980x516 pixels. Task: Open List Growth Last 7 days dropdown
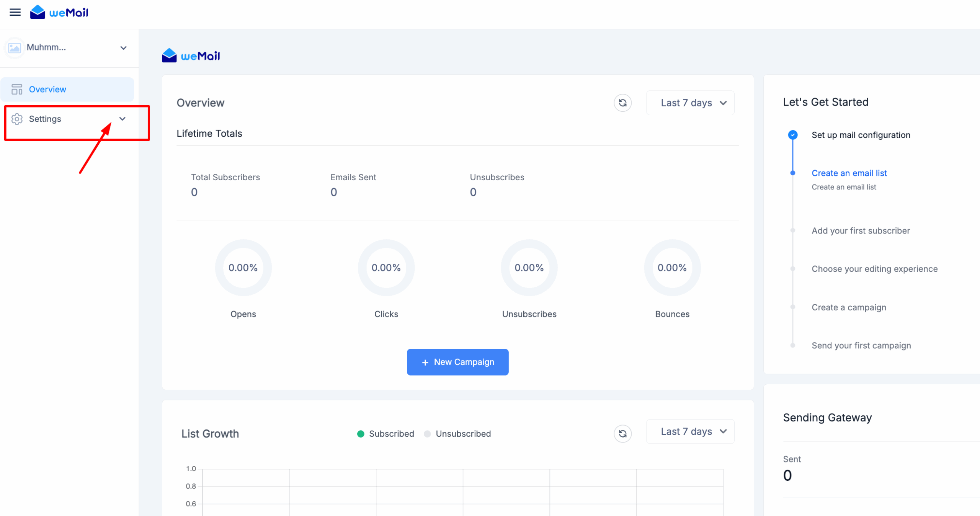[x=690, y=431]
